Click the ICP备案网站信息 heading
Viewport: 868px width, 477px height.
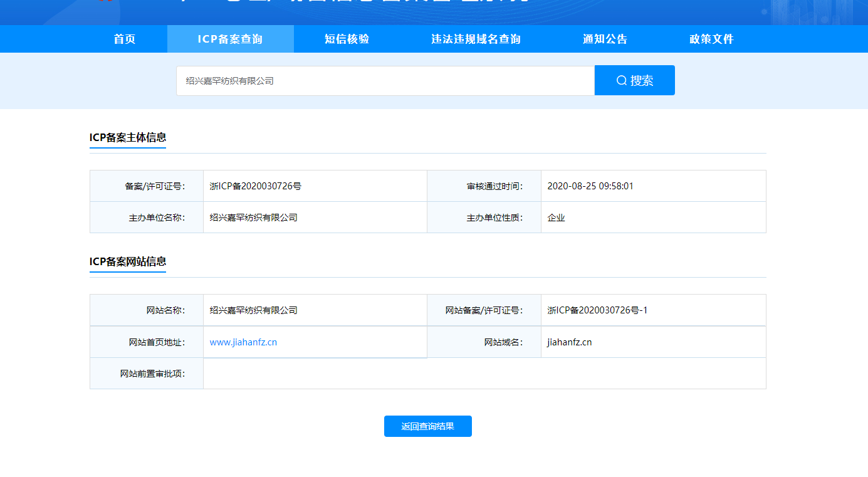tap(128, 261)
